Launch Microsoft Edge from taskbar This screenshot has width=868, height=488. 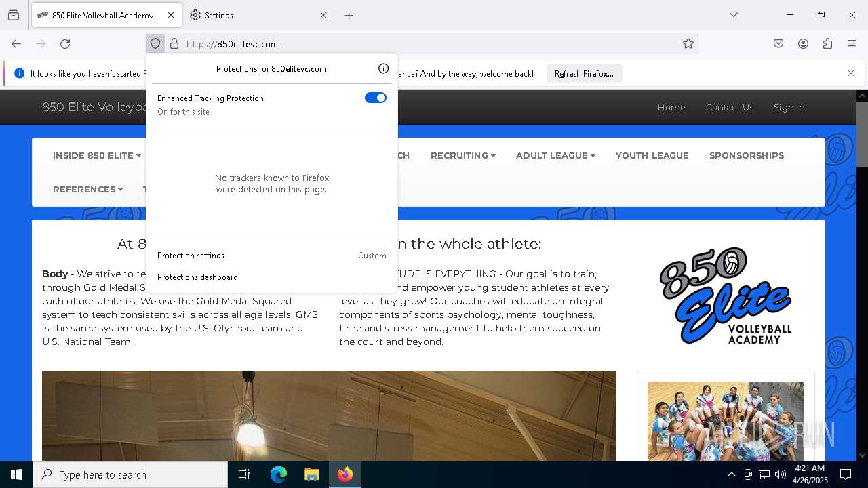tap(279, 474)
